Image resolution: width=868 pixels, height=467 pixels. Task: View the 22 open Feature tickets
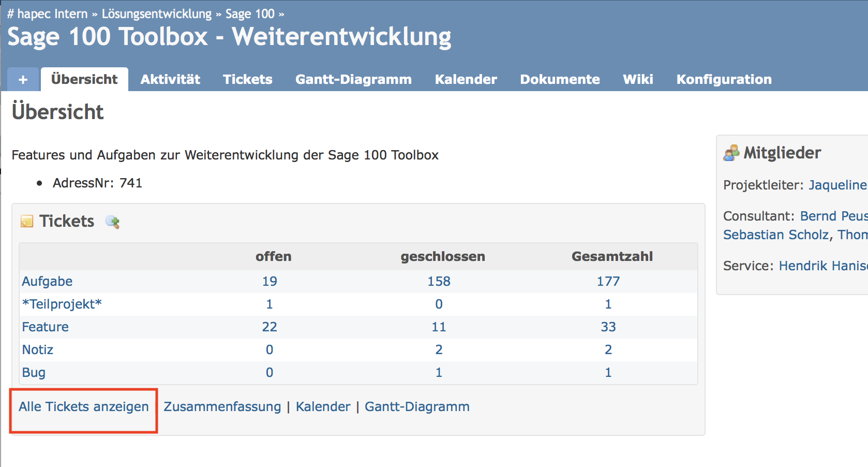click(270, 327)
